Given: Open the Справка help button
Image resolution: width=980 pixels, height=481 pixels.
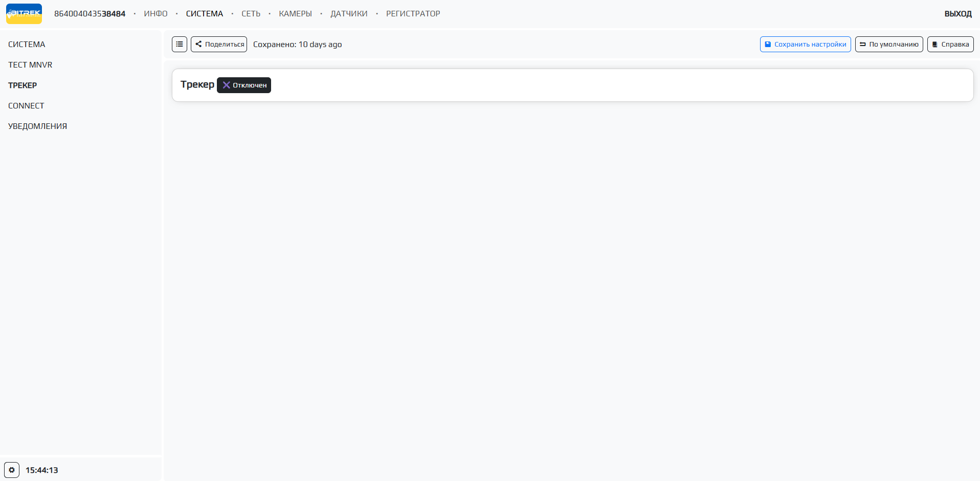Looking at the screenshot, I should [x=950, y=45].
